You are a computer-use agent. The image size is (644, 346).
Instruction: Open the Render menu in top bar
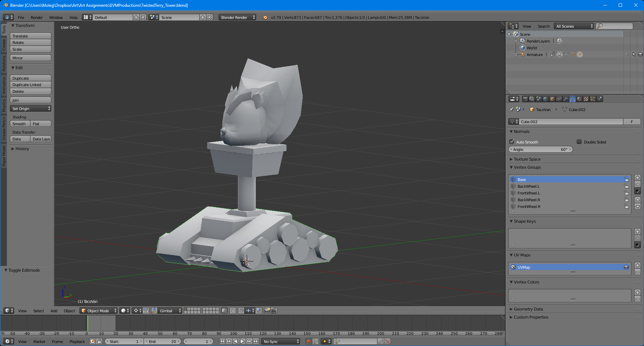36,18
